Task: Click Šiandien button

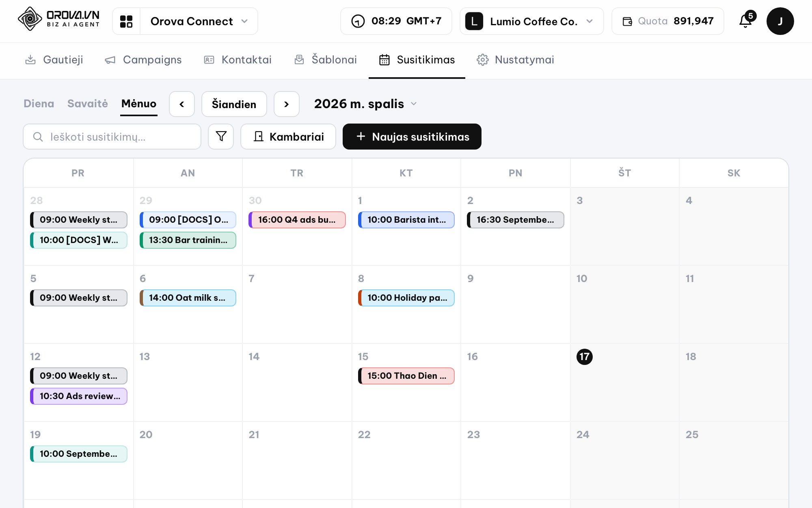Action: 234,104
